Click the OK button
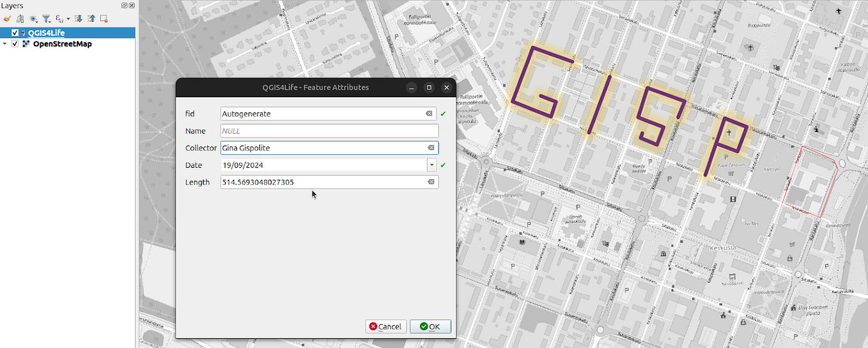This screenshot has width=868, height=348. click(430, 326)
